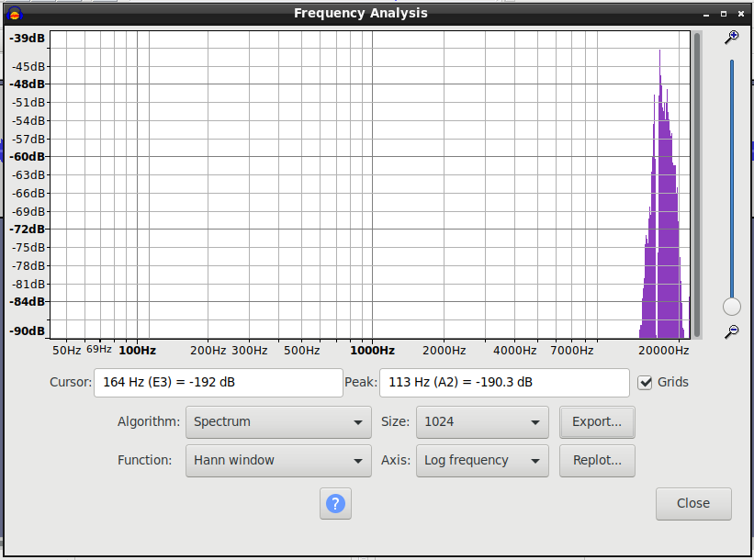754x560 pixels.
Task: Open the Algorithm dropdown showing Spectrum
Action: click(278, 422)
